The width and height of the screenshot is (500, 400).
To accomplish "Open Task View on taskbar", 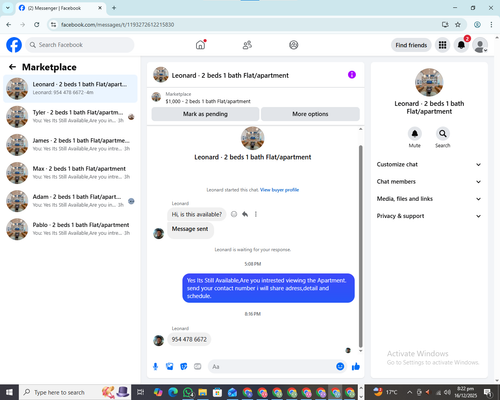I will click(x=141, y=392).
